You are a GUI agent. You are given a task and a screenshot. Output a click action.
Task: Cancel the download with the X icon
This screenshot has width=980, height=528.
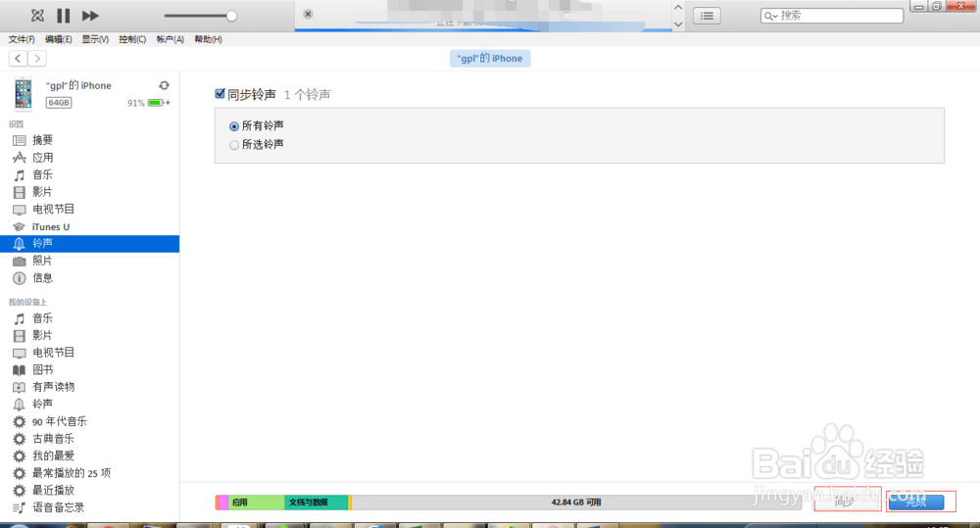click(308, 14)
